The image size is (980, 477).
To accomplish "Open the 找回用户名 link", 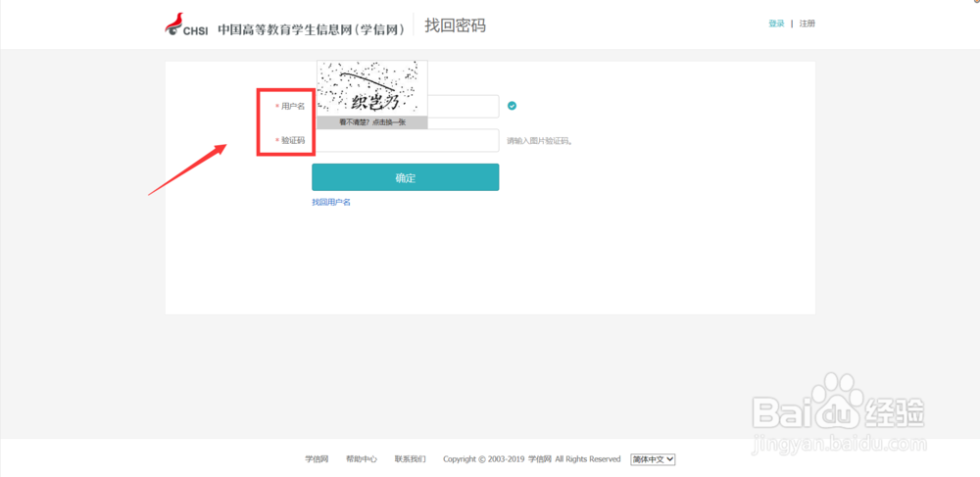I will tap(331, 203).
